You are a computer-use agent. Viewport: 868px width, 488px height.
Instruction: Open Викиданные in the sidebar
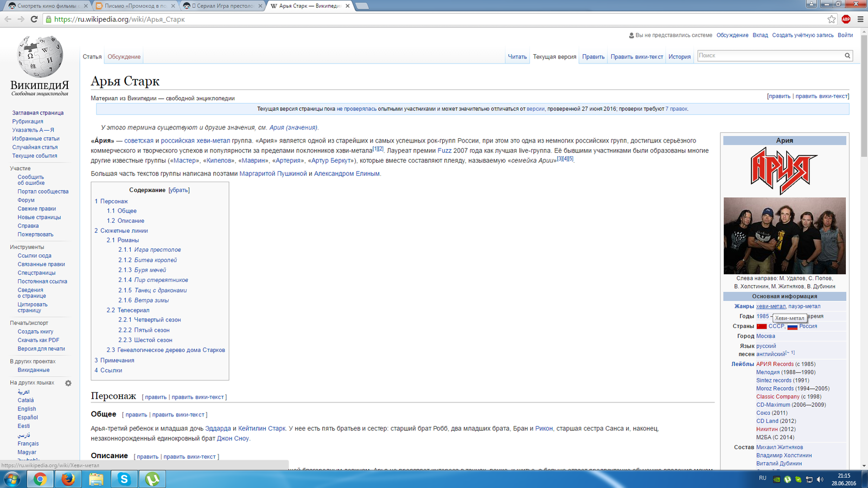[x=33, y=370]
